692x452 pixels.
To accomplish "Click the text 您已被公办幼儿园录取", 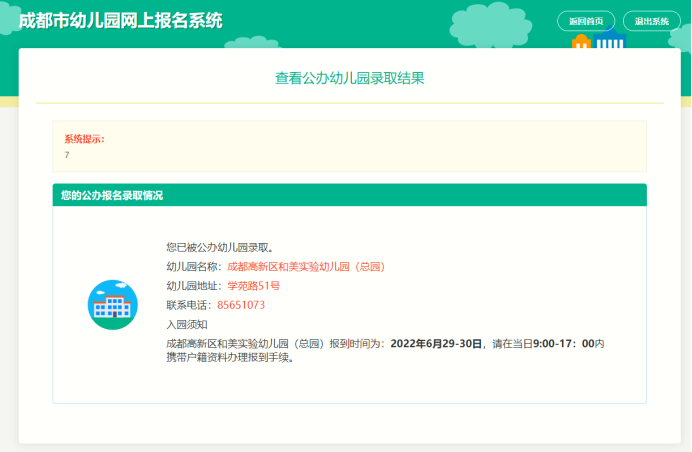I will click(x=220, y=247).
